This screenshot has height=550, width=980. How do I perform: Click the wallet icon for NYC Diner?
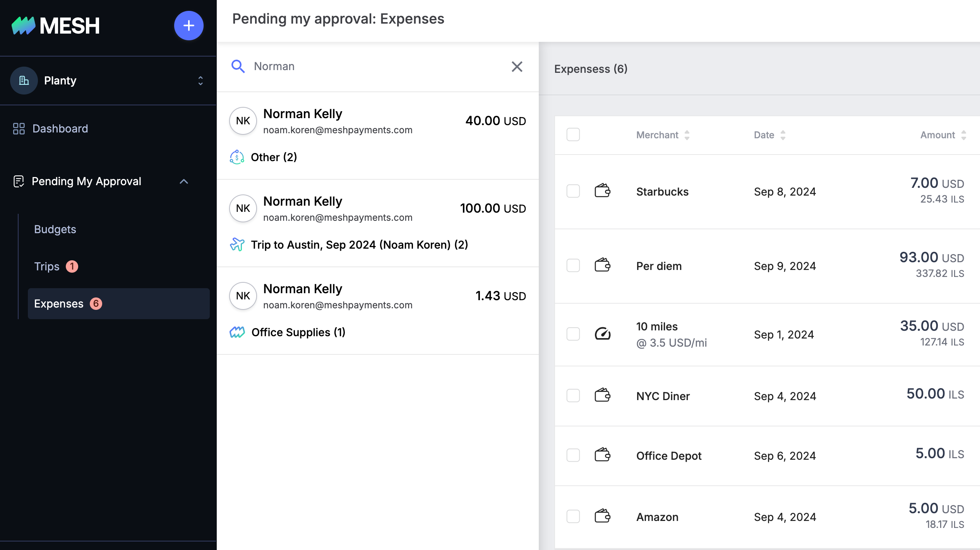(x=602, y=395)
